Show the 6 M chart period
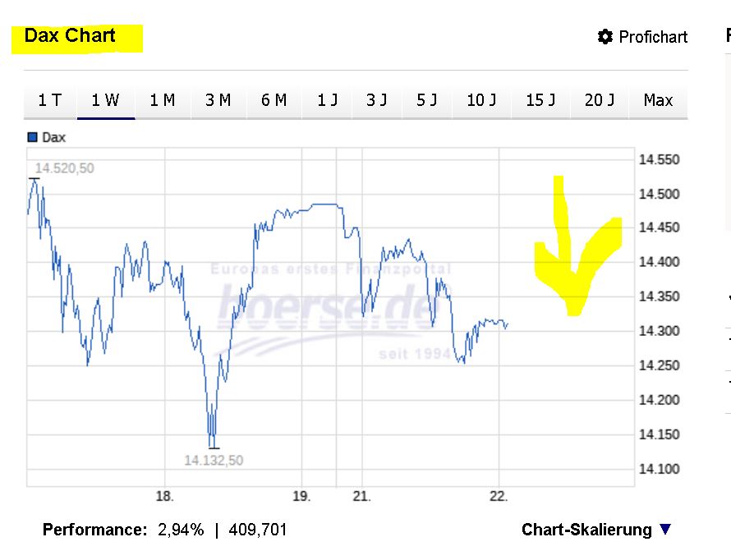This screenshot has height=560, width=731. (x=274, y=100)
